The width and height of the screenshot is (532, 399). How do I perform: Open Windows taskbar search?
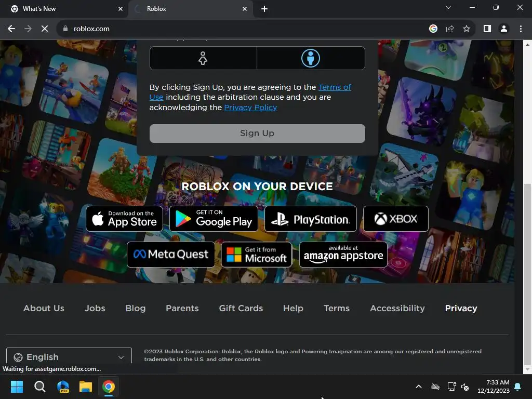click(x=39, y=387)
